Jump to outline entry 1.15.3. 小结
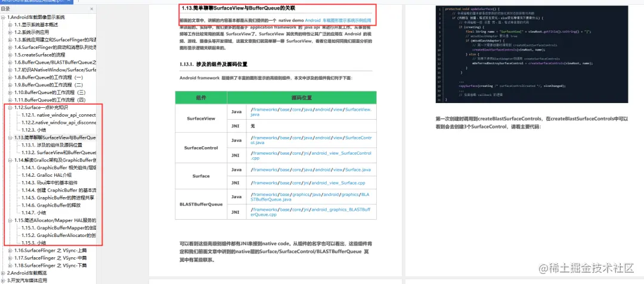Screen dimensions: 644x284 33,242
